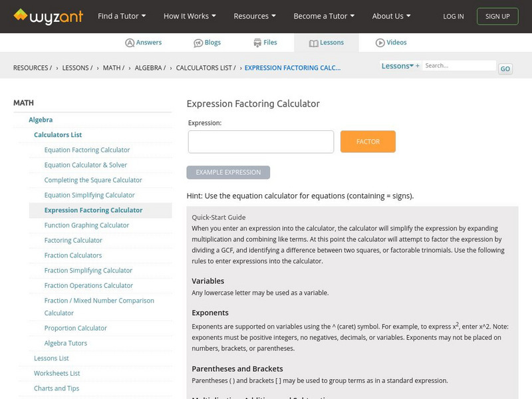Expand the Become a Tutor menu
Screen dimensions: 532x399
[x=324, y=16]
